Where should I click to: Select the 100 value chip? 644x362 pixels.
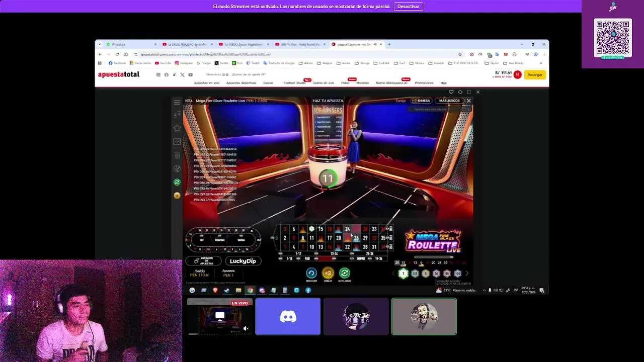[x=457, y=274]
